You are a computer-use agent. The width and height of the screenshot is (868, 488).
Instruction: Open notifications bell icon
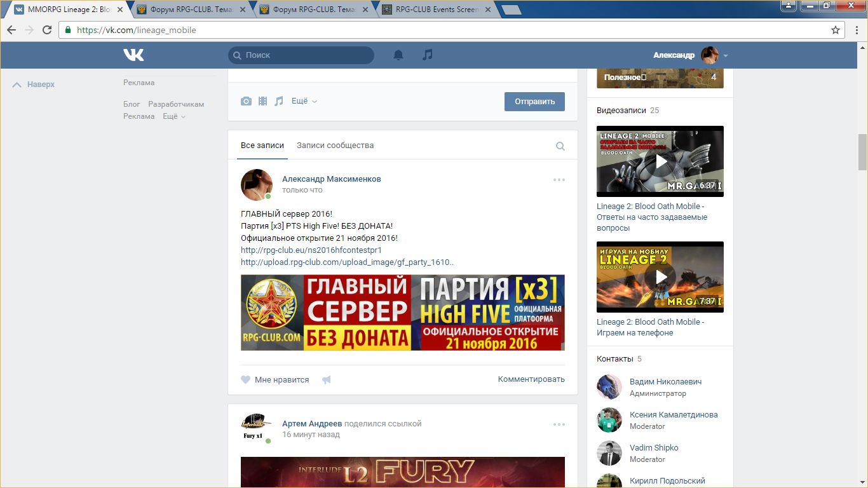click(398, 55)
